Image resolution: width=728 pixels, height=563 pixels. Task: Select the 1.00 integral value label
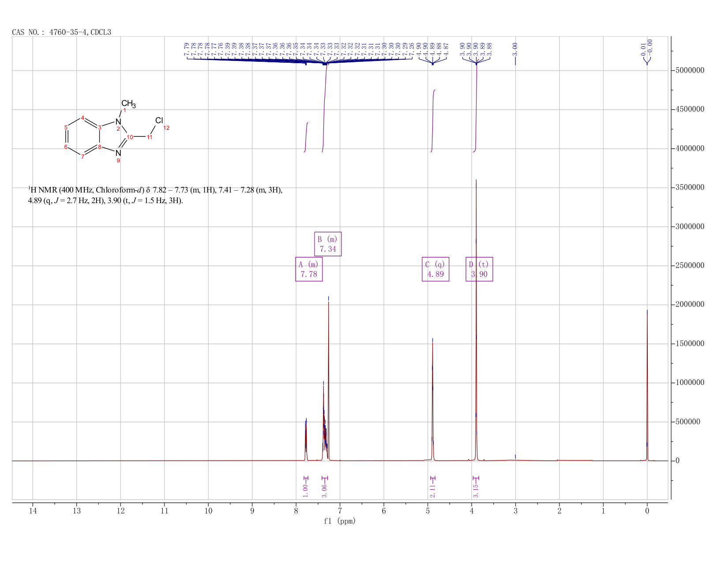305,491
